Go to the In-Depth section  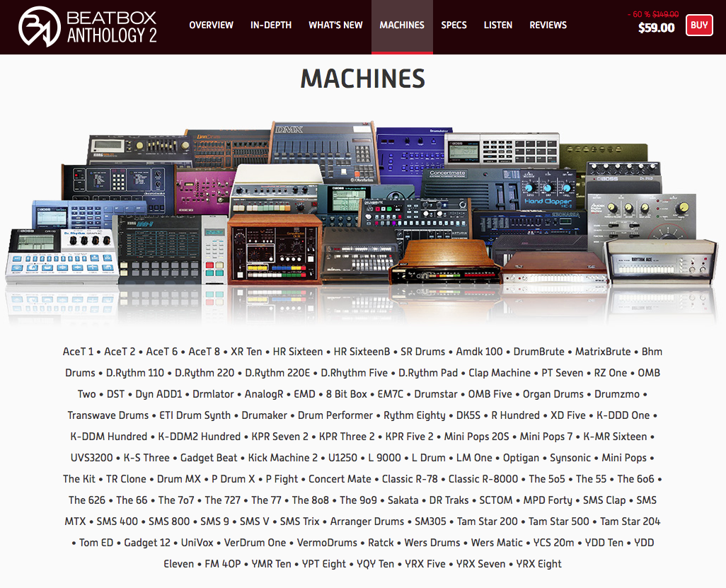pyautogui.click(x=271, y=25)
